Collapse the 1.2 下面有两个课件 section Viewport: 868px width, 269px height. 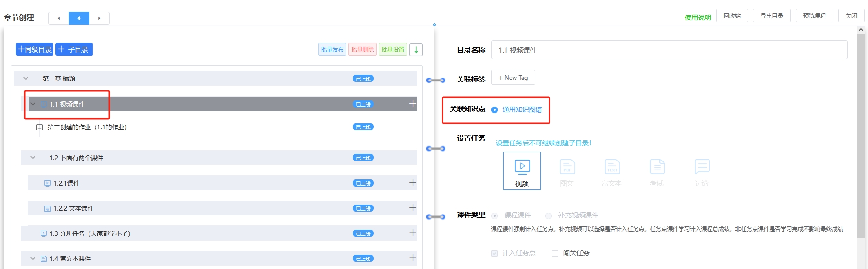click(x=33, y=158)
